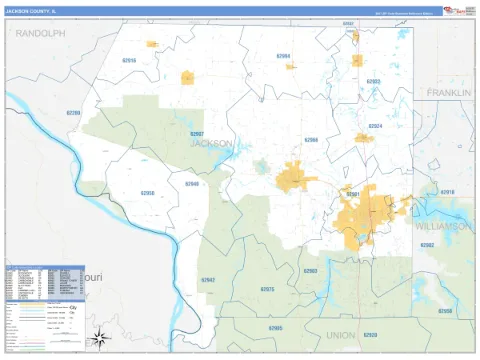Click the map publisher logo
This screenshot has height=360, width=480.
click(x=454, y=11)
